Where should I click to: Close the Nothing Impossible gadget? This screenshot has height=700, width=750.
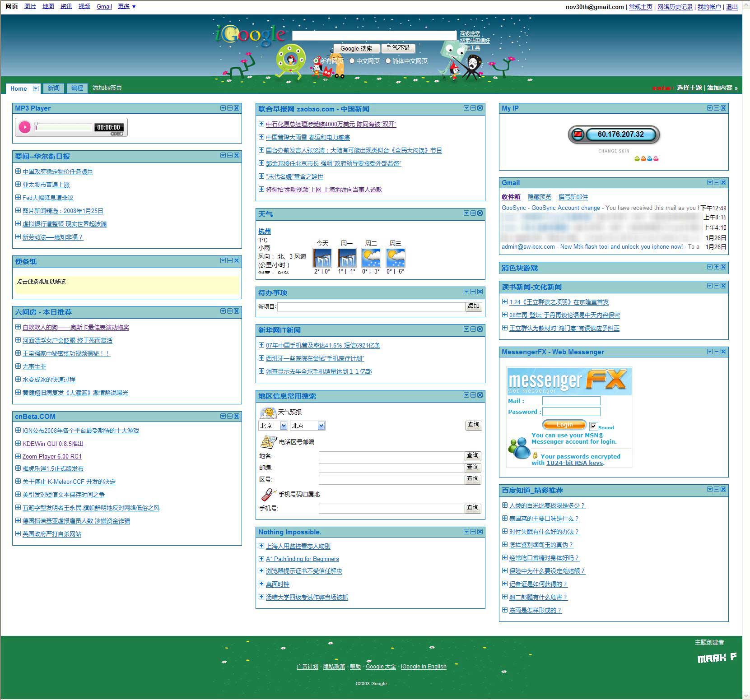[x=480, y=532]
